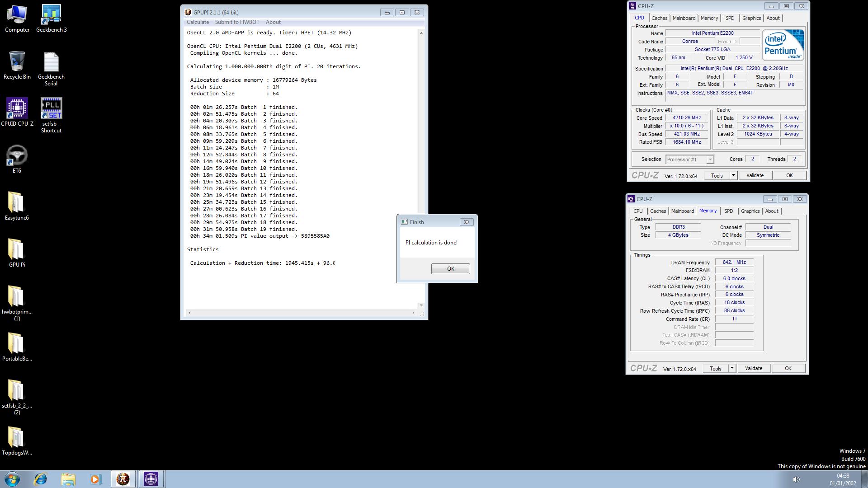Open the About menu in GPUPI

coord(273,22)
